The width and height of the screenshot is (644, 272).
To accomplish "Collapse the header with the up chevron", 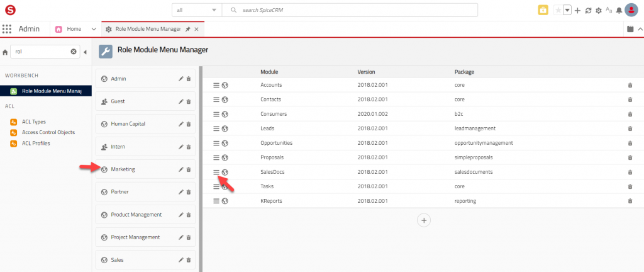I will coord(640,29).
